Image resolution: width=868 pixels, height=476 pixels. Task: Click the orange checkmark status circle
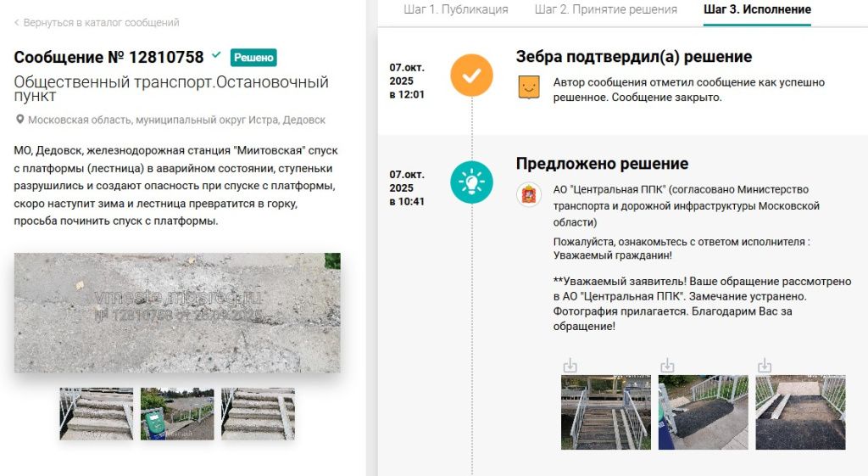(471, 75)
